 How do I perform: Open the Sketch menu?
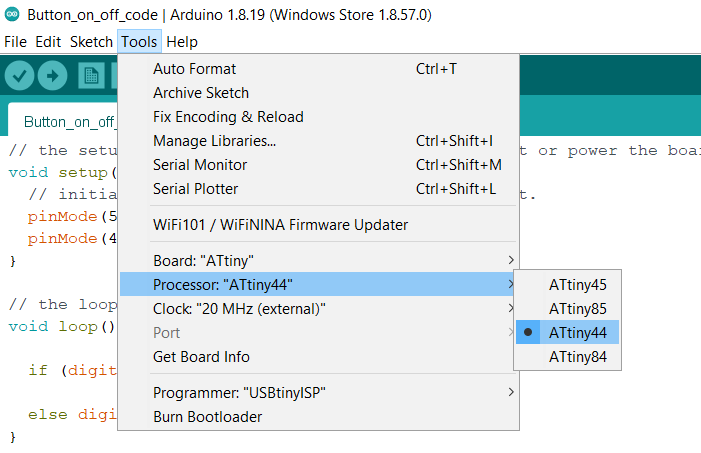point(91,42)
